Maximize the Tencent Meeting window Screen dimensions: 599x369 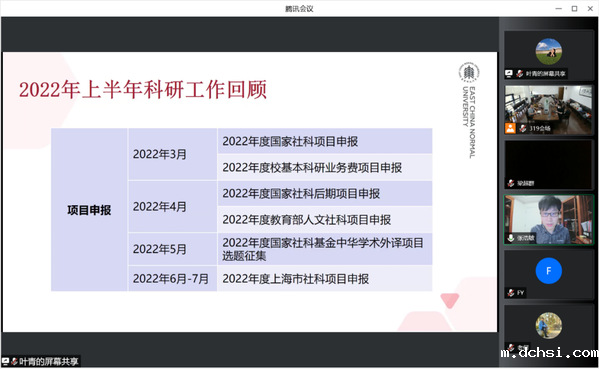pyautogui.click(x=574, y=8)
